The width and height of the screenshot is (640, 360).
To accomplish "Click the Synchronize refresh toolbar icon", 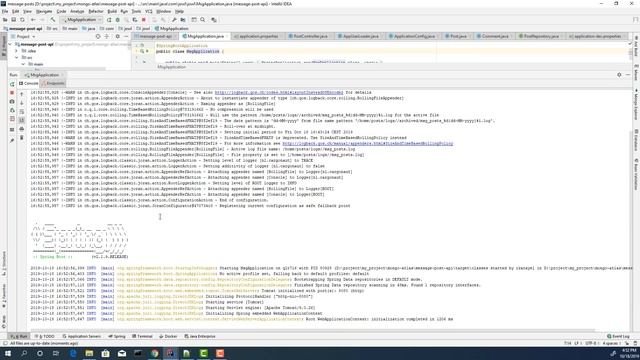I will click(x=22, y=20).
